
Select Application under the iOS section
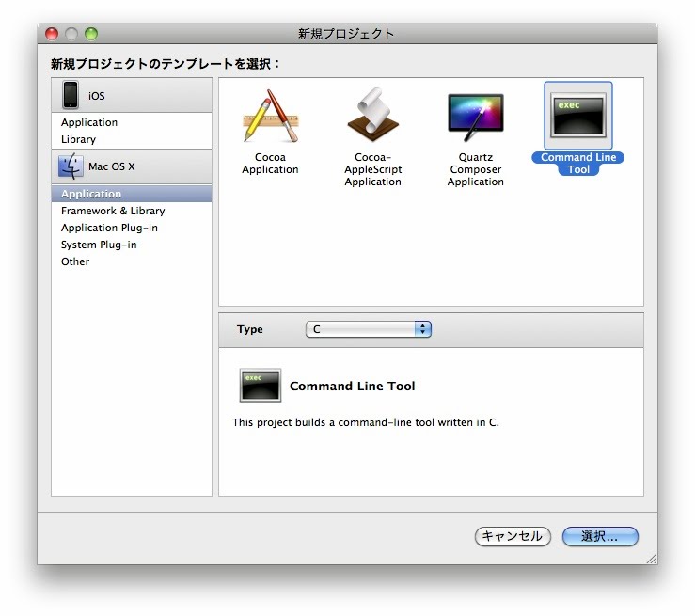[89, 122]
